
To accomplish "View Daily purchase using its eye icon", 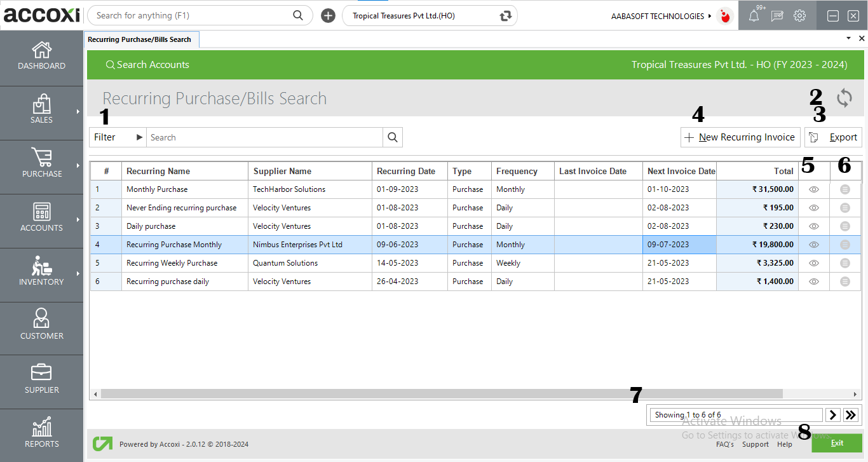I will pyautogui.click(x=813, y=226).
